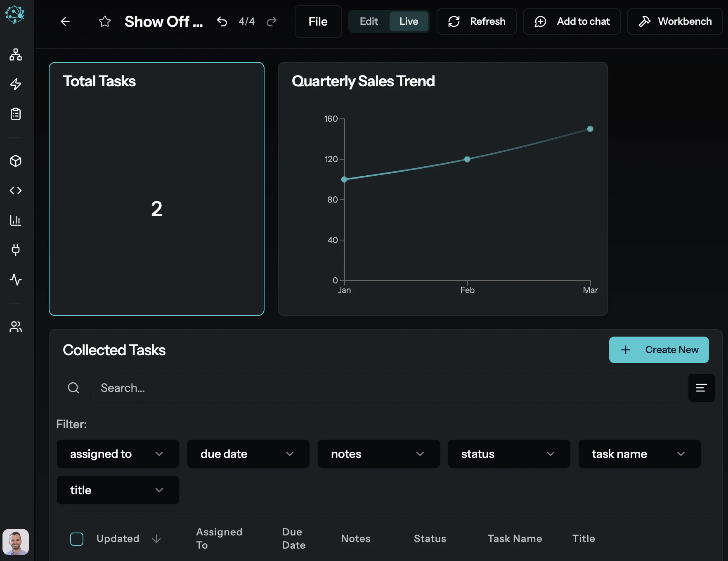
Task: Select the team members icon at sidebar bottom
Action: [15, 327]
